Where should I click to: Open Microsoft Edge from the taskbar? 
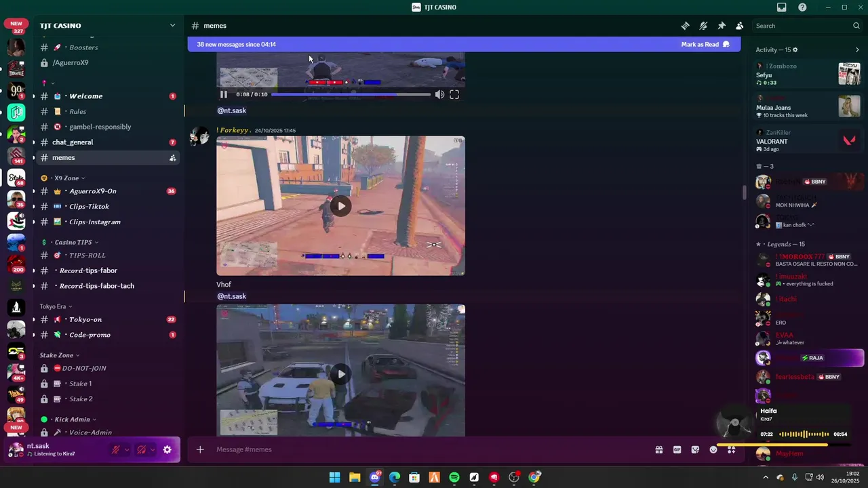click(395, 477)
